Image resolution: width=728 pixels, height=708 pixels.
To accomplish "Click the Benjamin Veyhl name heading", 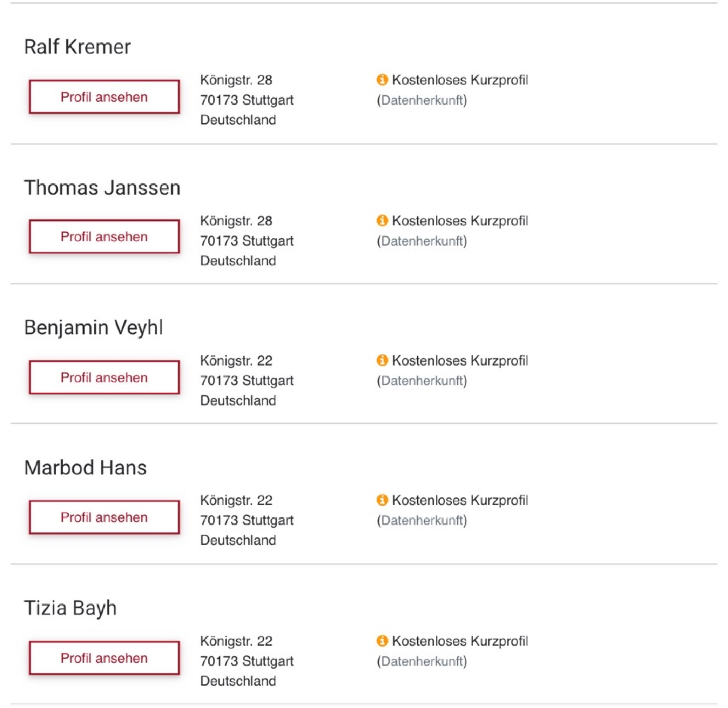I will [x=94, y=328].
